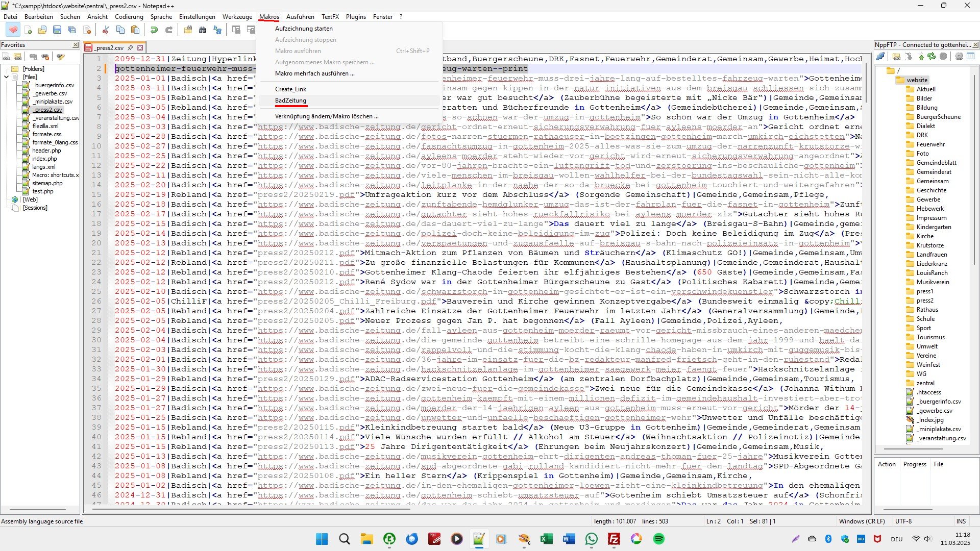The width and height of the screenshot is (980, 551).
Task: Click the Save file toolbar icon
Action: (x=57, y=30)
